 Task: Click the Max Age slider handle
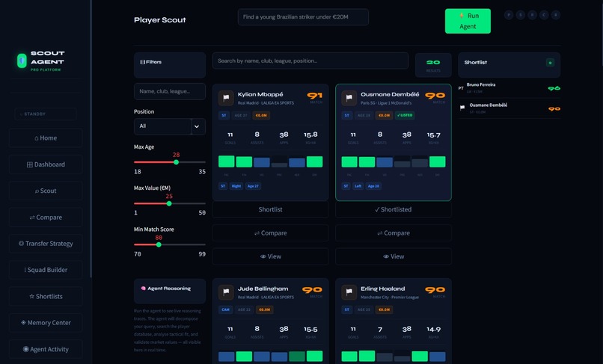pyautogui.click(x=176, y=162)
